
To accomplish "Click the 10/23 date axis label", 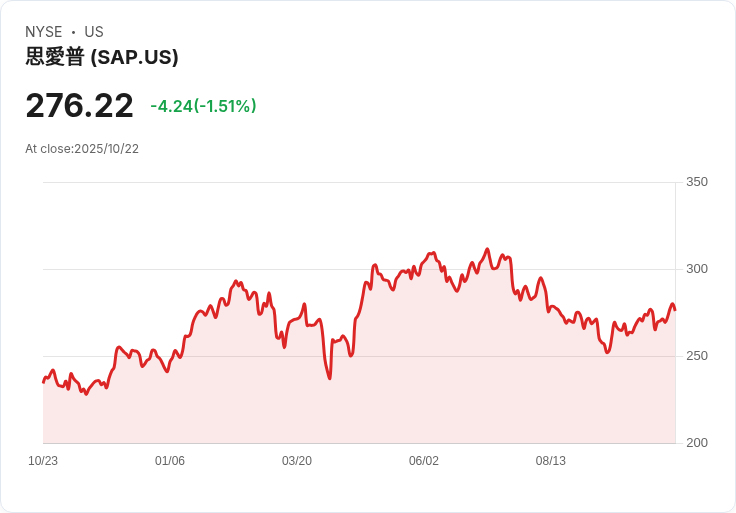I will tap(43, 461).
